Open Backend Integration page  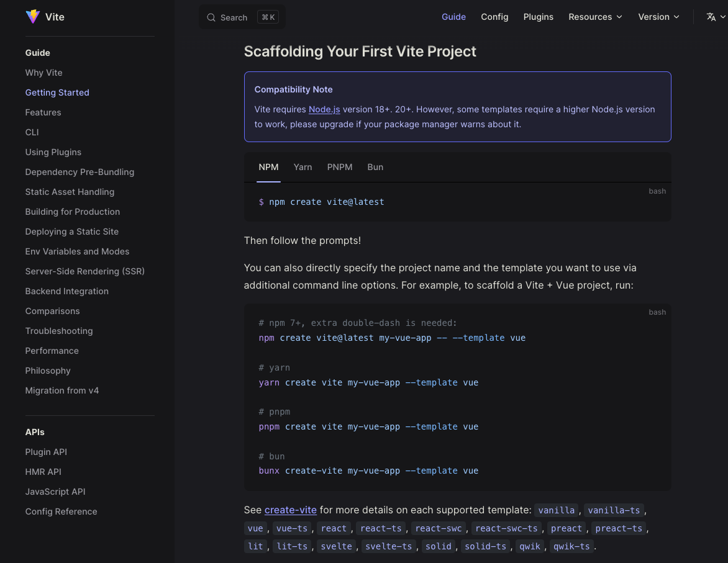point(67,292)
